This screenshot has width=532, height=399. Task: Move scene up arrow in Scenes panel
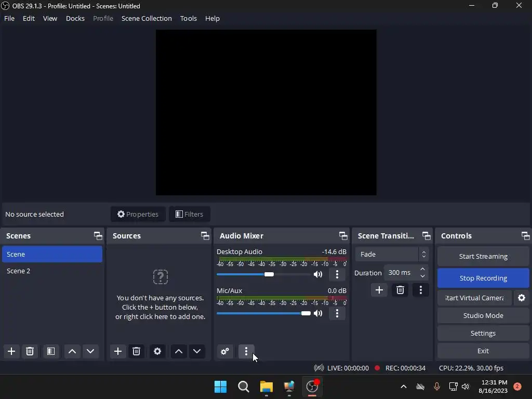(72, 351)
